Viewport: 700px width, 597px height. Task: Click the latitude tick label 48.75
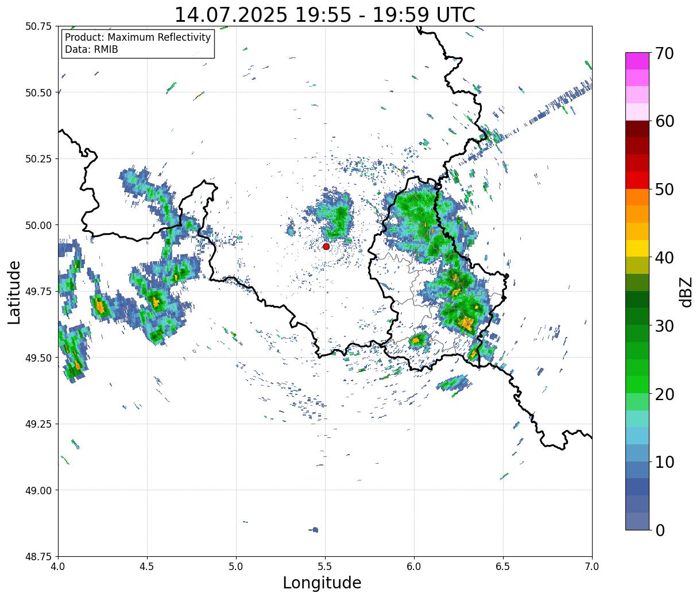tap(38, 557)
